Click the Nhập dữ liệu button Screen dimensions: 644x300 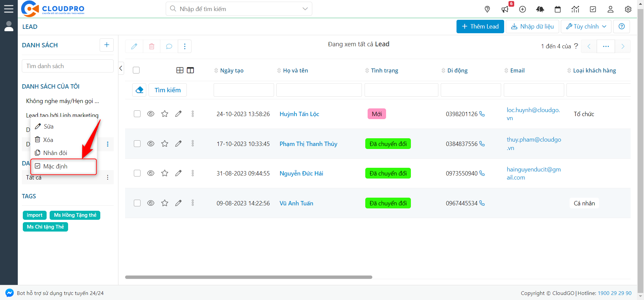click(x=532, y=27)
